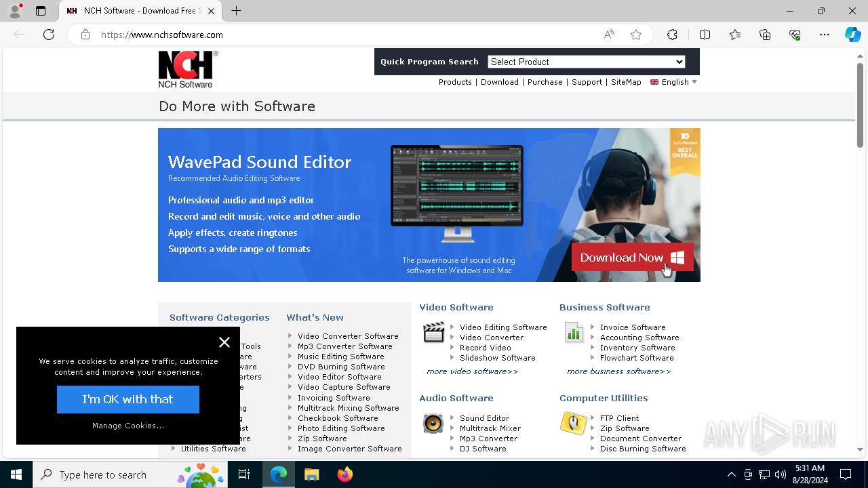The width and height of the screenshot is (868, 488).
Task: Open Flowchart Software link
Action: point(637,358)
